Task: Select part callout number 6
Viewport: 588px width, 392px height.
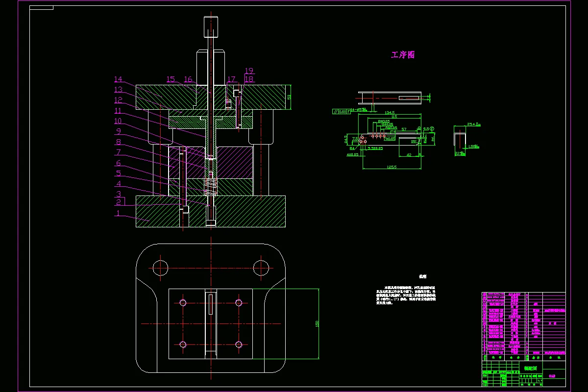Action: [118, 163]
